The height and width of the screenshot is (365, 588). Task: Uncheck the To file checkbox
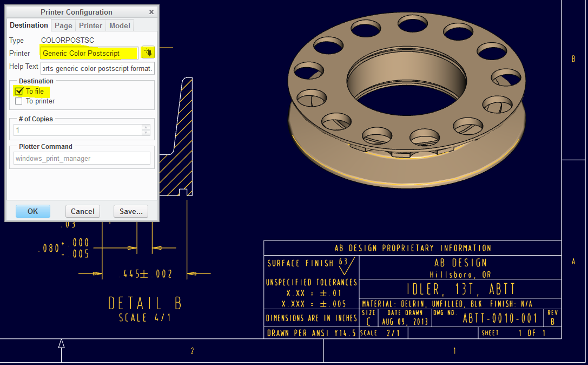coord(19,91)
